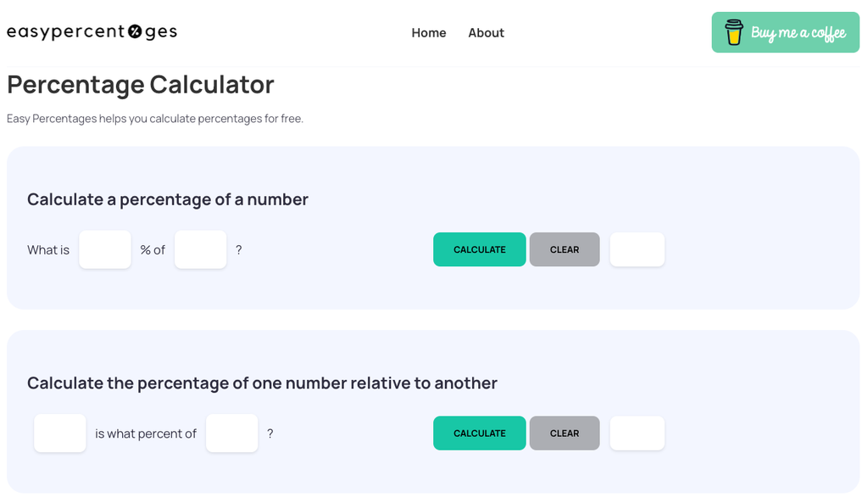Screen dimensions: 868x503
Task: Calculate percent of one number relative to another
Action: pos(480,433)
